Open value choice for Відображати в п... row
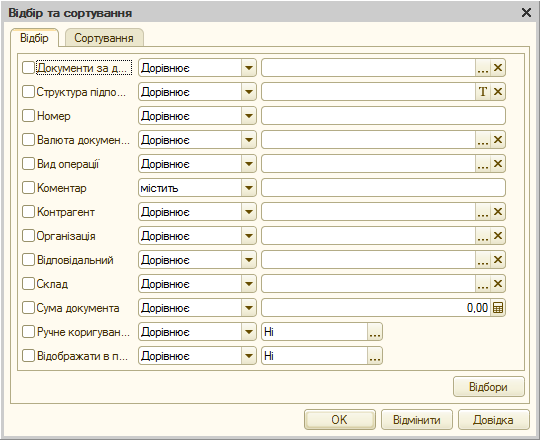Viewport: 540px width, 440px height. pos(375,356)
